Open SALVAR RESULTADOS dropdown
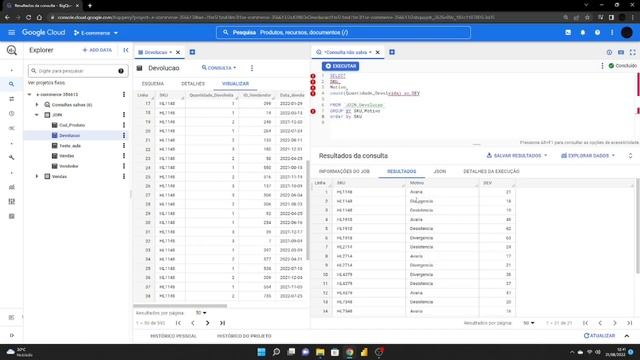 (x=517, y=156)
